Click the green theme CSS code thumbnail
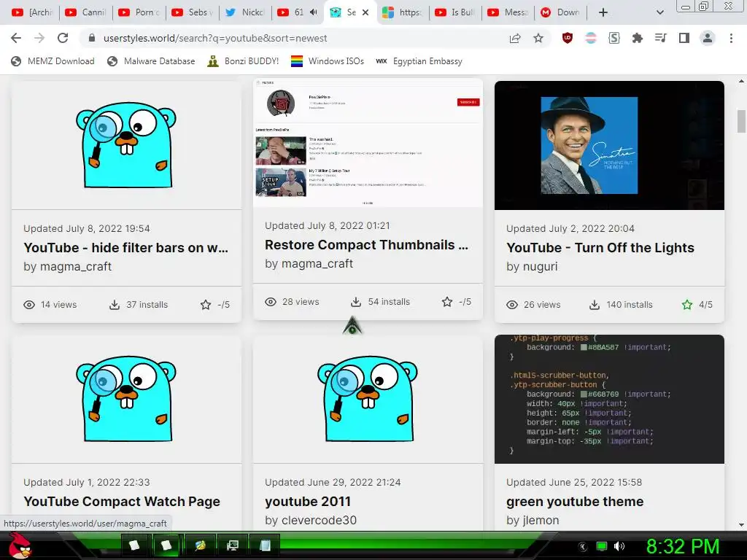 click(609, 399)
